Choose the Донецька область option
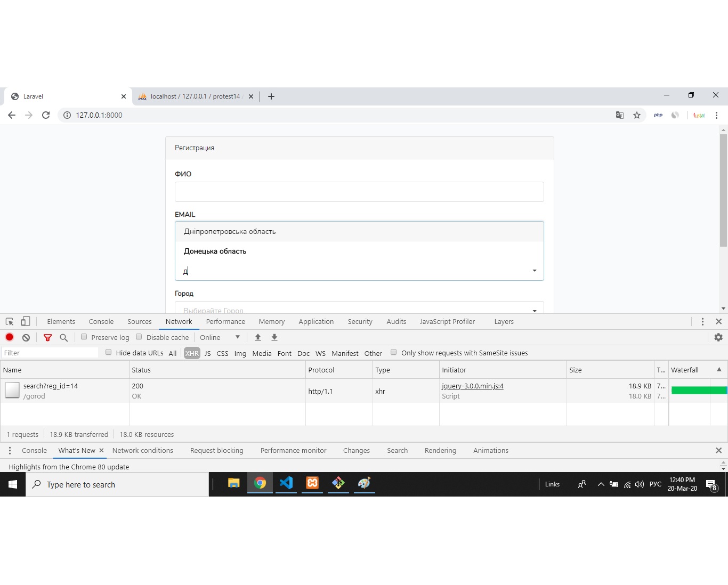Image resolution: width=728 pixels, height=585 pixels. tap(359, 251)
